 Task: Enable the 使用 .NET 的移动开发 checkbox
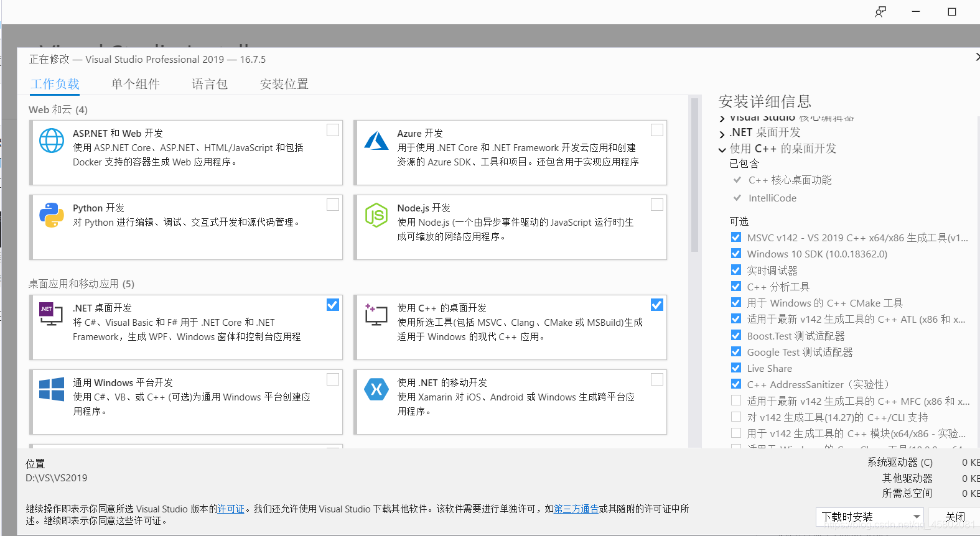[x=657, y=379]
